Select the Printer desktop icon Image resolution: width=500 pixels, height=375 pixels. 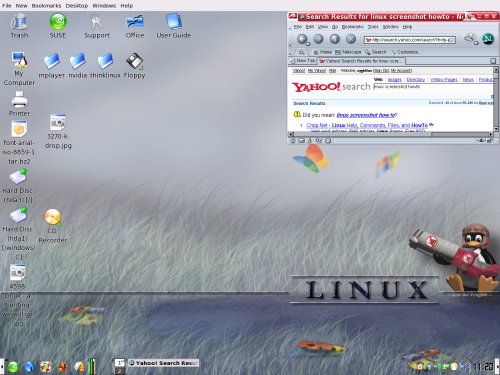pos(19,104)
